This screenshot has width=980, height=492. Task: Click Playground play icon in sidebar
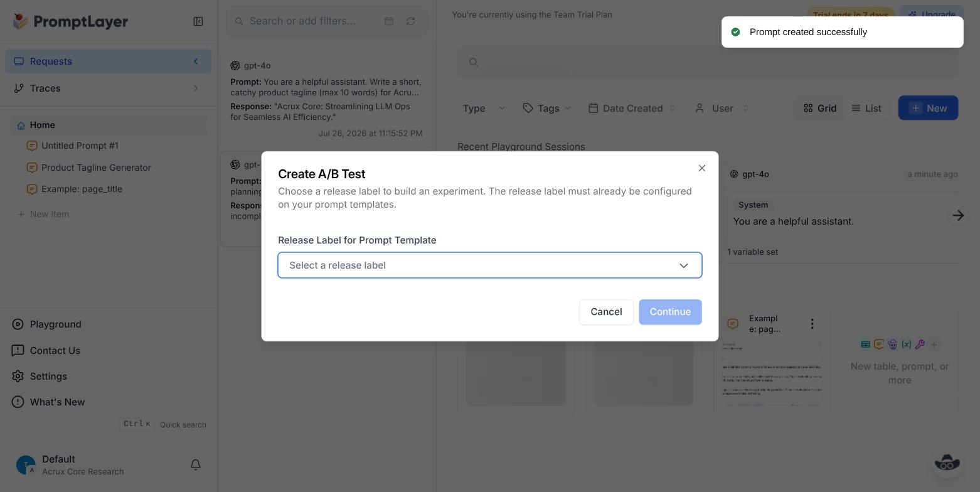tap(18, 324)
